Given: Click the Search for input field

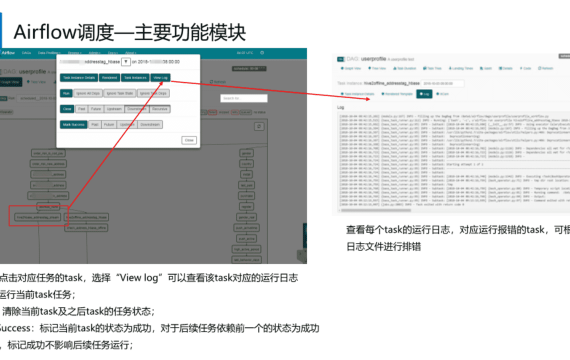Looking at the screenshot, I should pos(244,99).
